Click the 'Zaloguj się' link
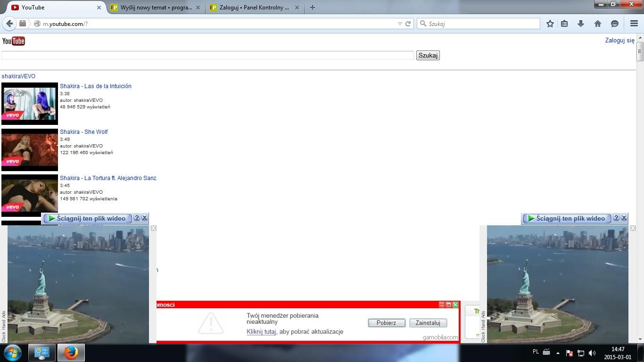 pyautogui.click(x=619, y=41)
